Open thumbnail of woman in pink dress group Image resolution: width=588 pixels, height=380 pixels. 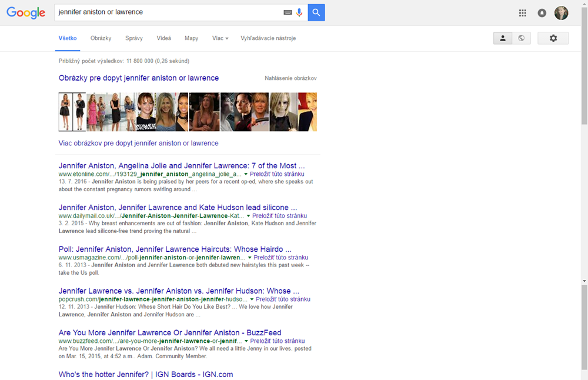111,112
